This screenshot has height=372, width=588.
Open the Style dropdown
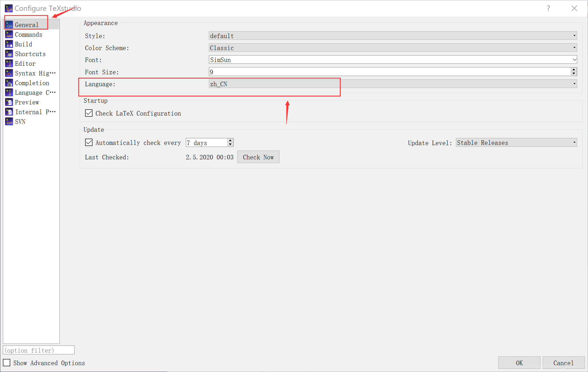(393, 36)
